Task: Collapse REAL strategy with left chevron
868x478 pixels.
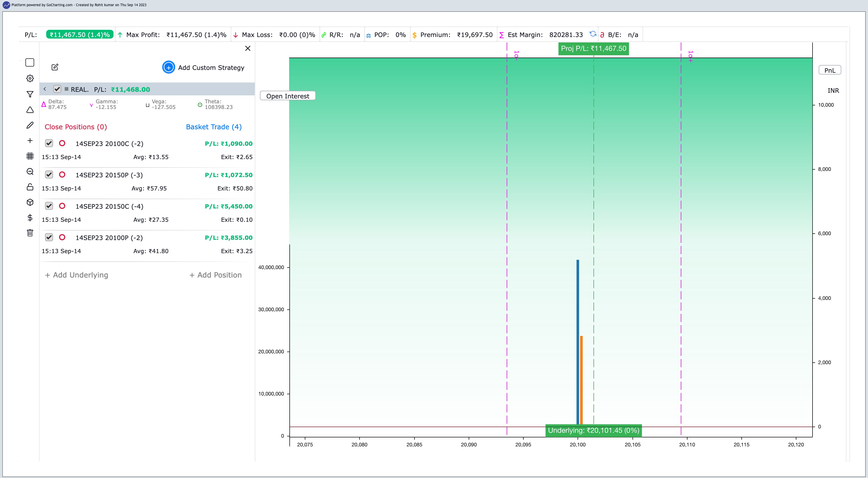Action: coord(45,89)
